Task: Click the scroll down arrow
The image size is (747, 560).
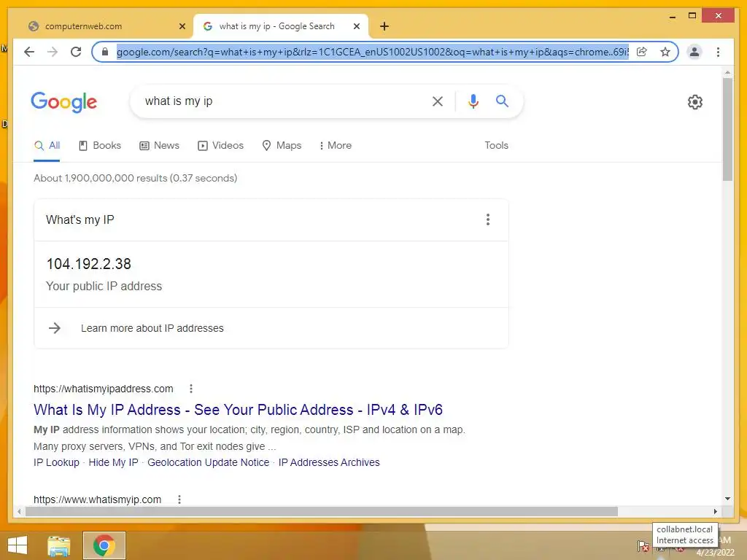Action: click(727, 499)
